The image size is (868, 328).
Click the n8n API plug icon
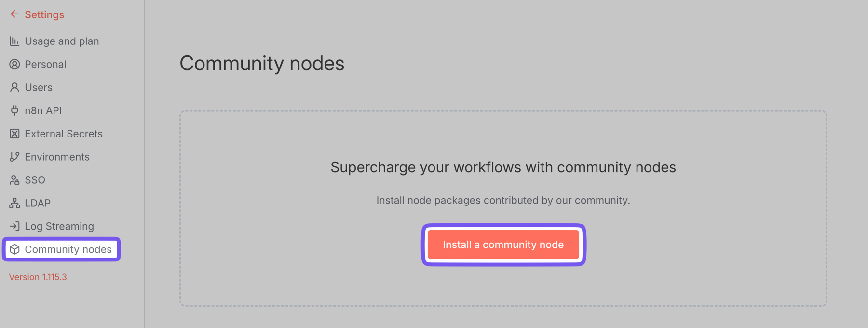pos(14,111)
